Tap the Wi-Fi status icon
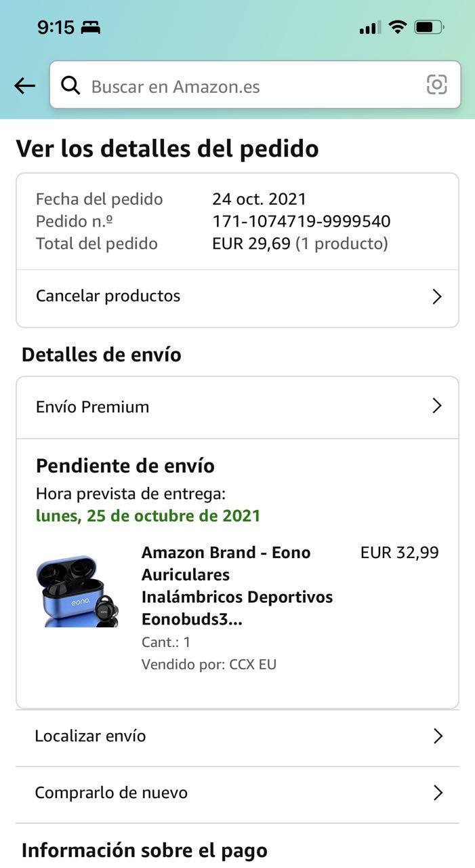 click(398, 27)
